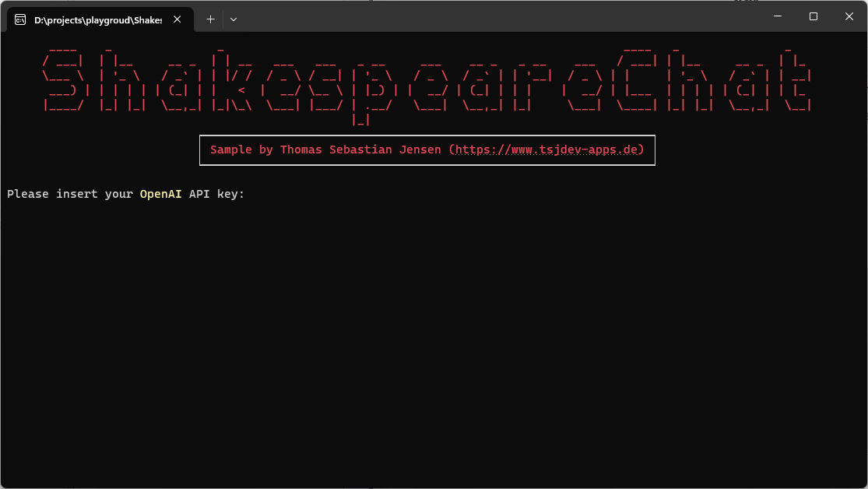Click the yellow OpenAI word in prompt

click(160, 194)
